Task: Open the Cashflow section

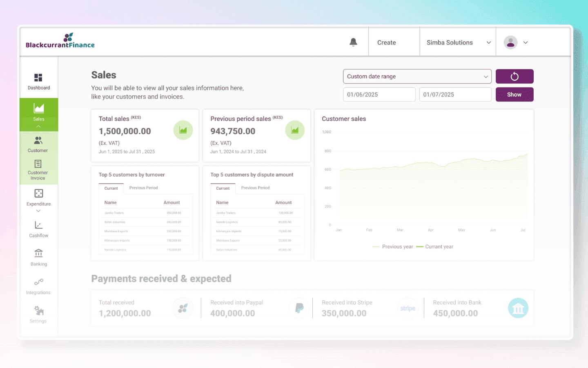Action: tap(39, 229)
